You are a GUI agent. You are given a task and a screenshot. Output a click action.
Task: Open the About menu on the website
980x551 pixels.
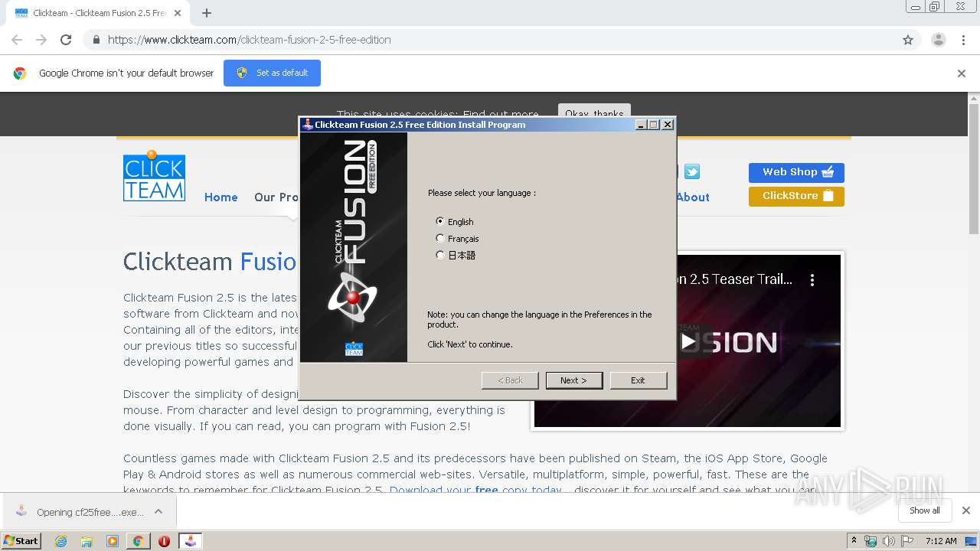(x=693, y=197)
